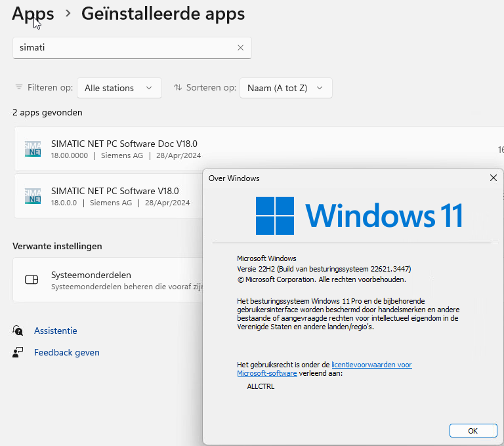The width and height of the screenshot is (504, 446).
Task: Click the Systeemonderdelen icon
Action: coord(31,280)
